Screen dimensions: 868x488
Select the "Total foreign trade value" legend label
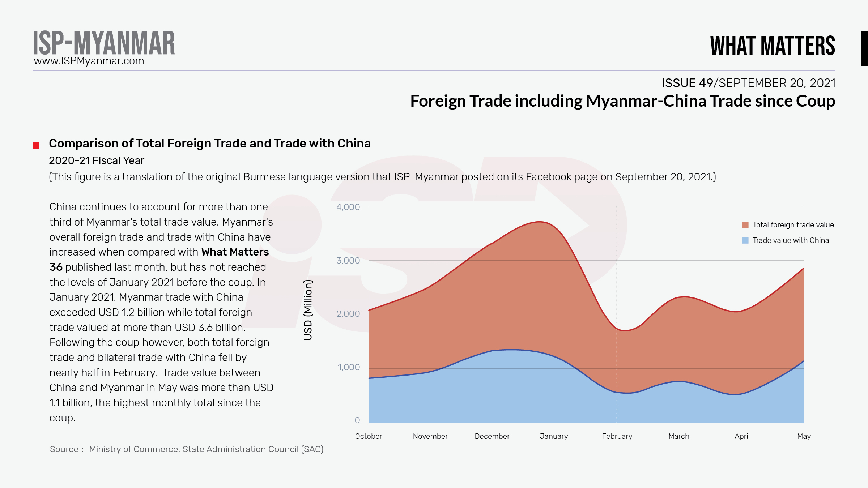[x=793, y=225]
